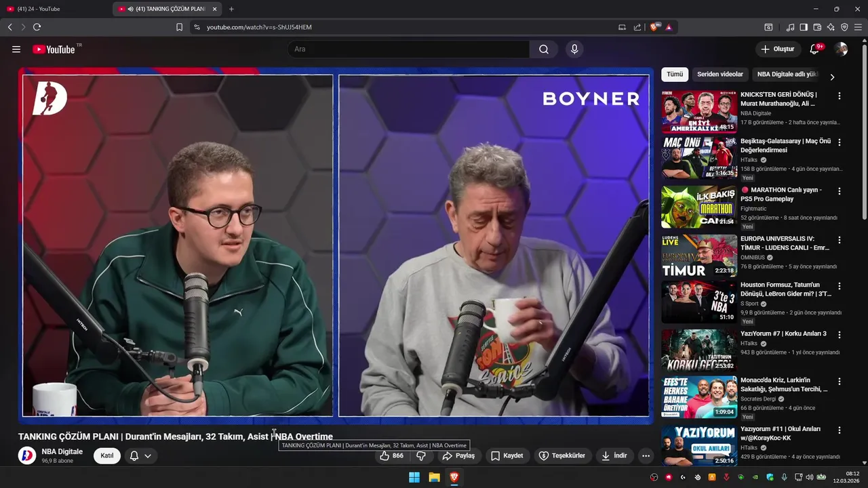Screen dimensions: 868x488
Task: Open options menu for YazıYorum #7 video
Action: click(840, 335)
